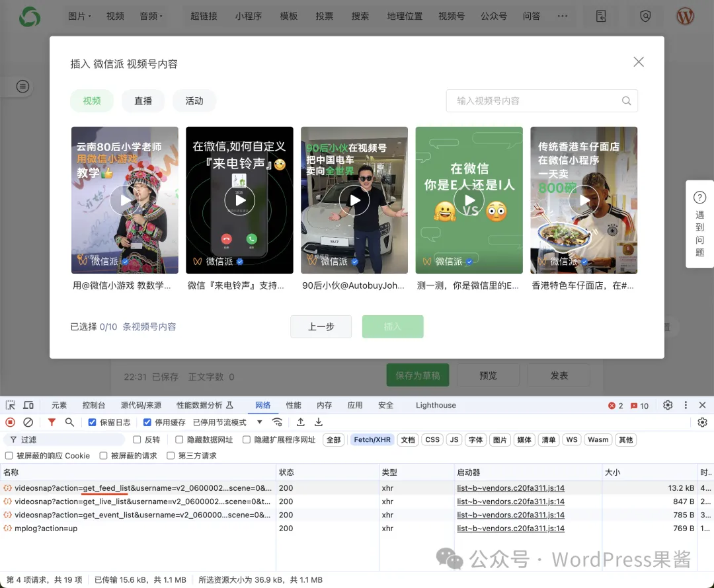Switch to the 直播 tab in dialog
The image size is (714, 588).
[143, 100]
